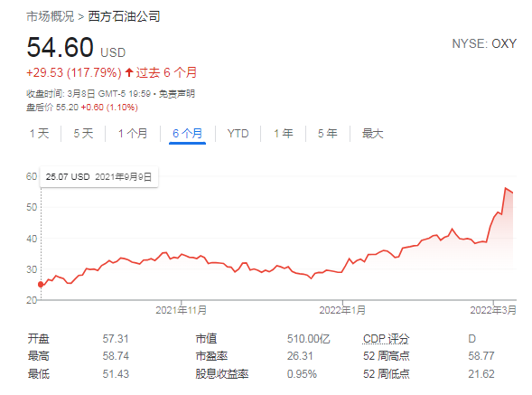Switch chart to YTD
This screenshot has height=395, width=532.
(238, 134)
